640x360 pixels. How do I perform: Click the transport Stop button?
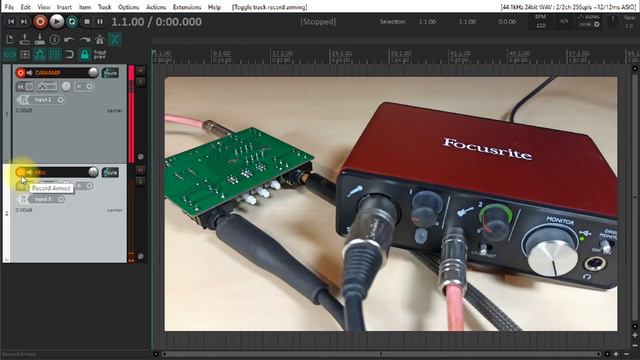(x=87, y=22)
